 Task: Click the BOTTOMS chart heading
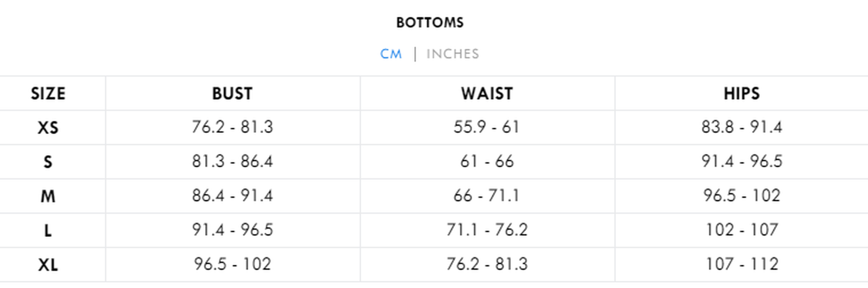pyautogui.click(x=430, y=23)
